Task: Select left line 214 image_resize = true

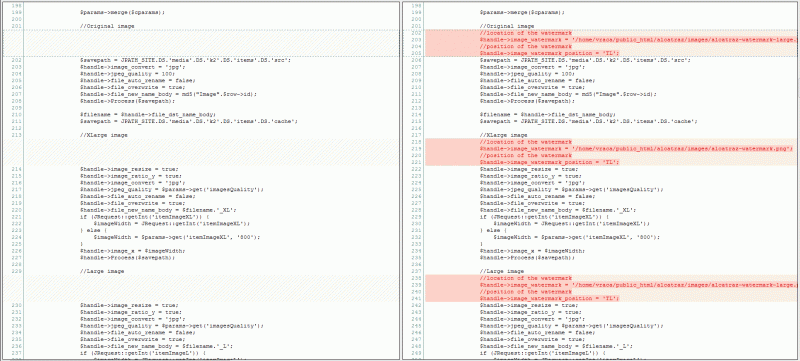Action: [129, 169]
